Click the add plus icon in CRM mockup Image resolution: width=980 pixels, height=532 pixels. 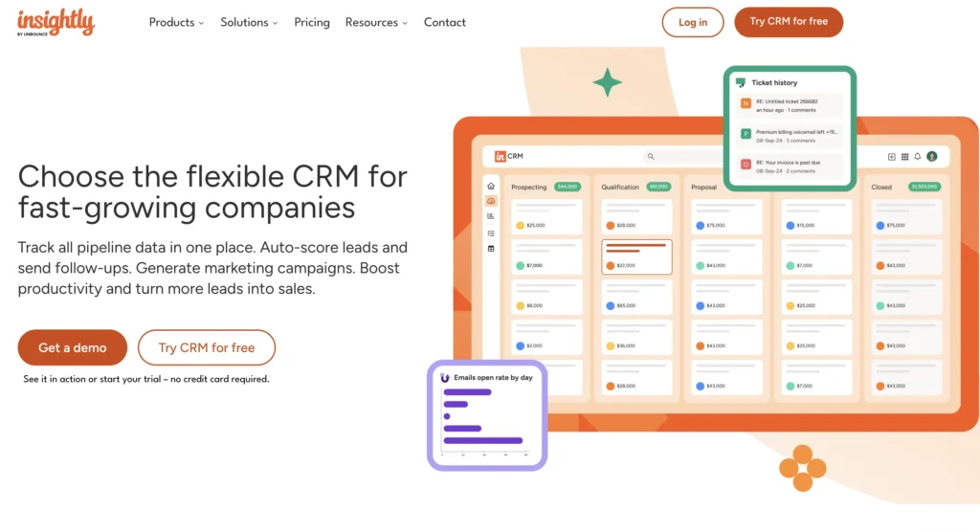(892, 157)
